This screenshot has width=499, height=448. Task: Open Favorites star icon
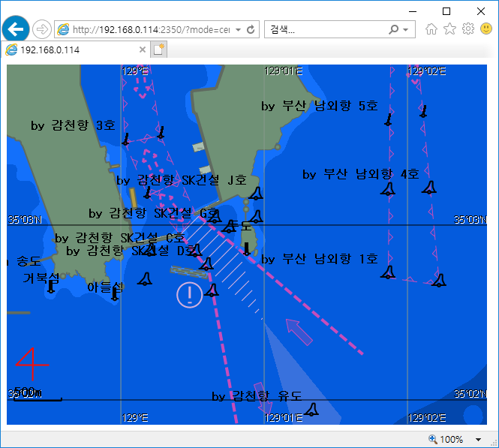coord(449,29)
